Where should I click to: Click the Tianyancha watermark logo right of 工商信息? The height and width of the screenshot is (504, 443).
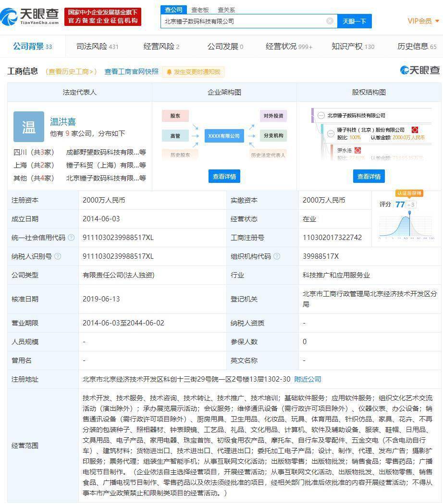pyautogui.click(x=419, y=71)
